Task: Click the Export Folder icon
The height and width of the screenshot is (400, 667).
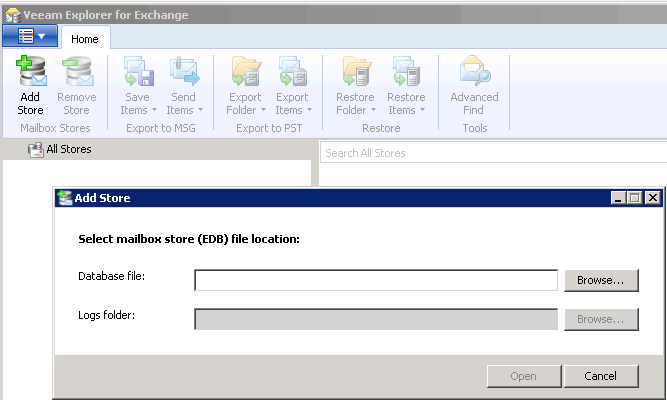Action: point(246,71)
